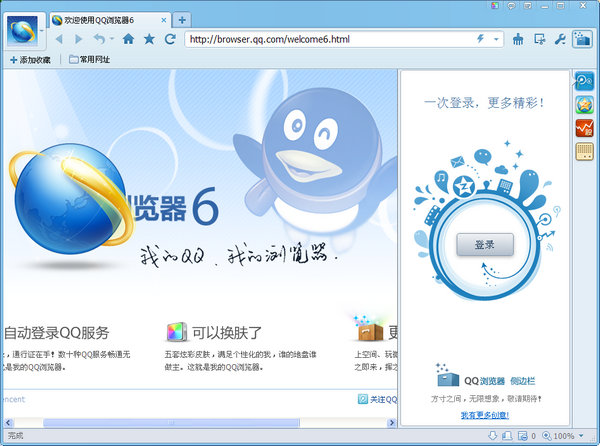Click the wooden box icon on page
Viewport: 600px width, 446px height.
click(x=370, y=331)
